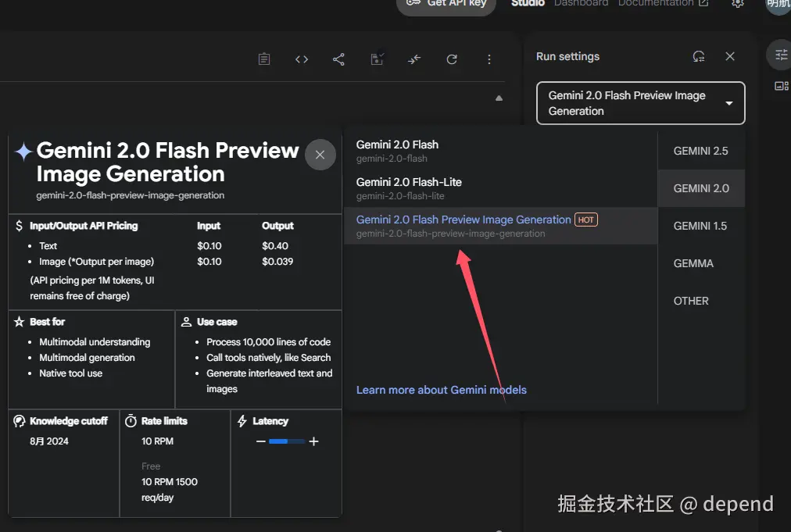
Task: Click the Latency lightning bolt icon
Action: coord(242,421)
